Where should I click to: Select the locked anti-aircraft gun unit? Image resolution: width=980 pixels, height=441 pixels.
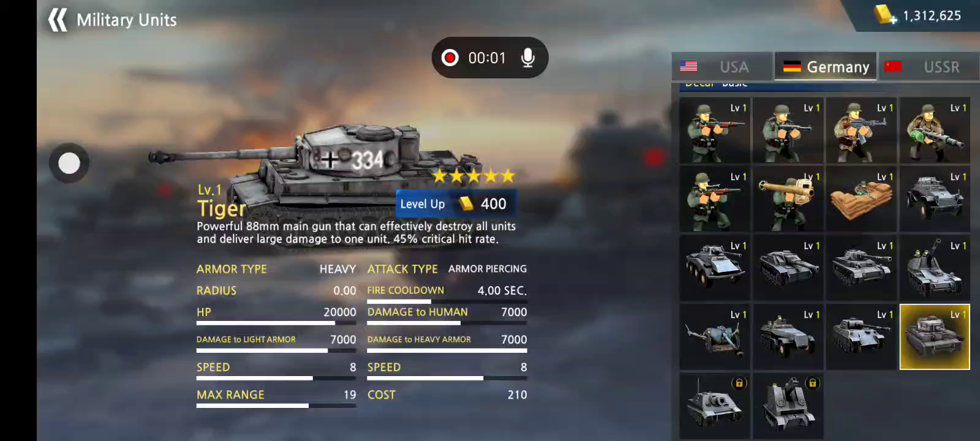(788, 405)
